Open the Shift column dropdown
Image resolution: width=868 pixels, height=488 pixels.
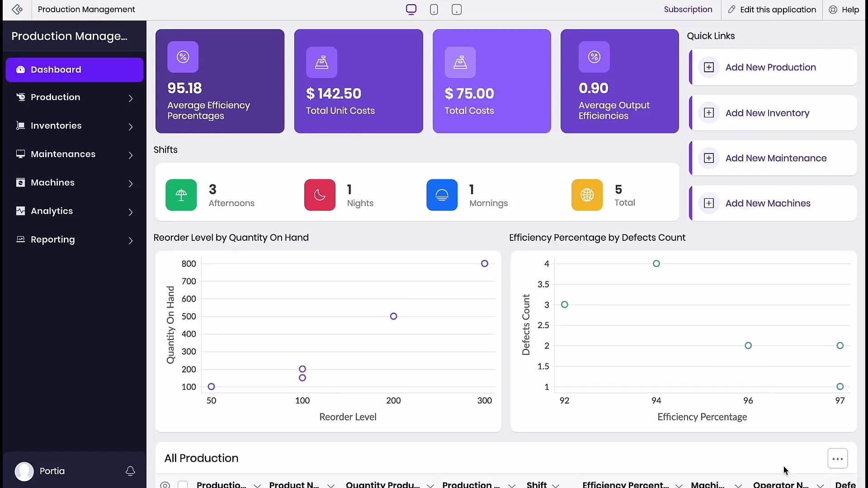coord(556,485)
